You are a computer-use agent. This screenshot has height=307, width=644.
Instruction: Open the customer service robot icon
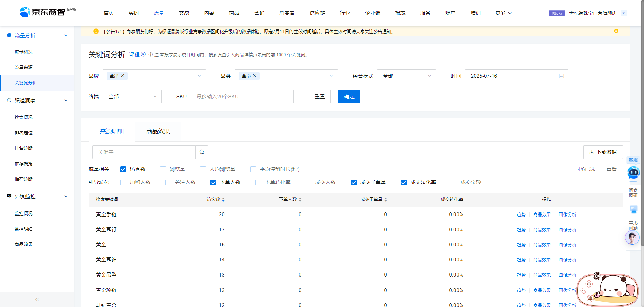tap(633, 173)
